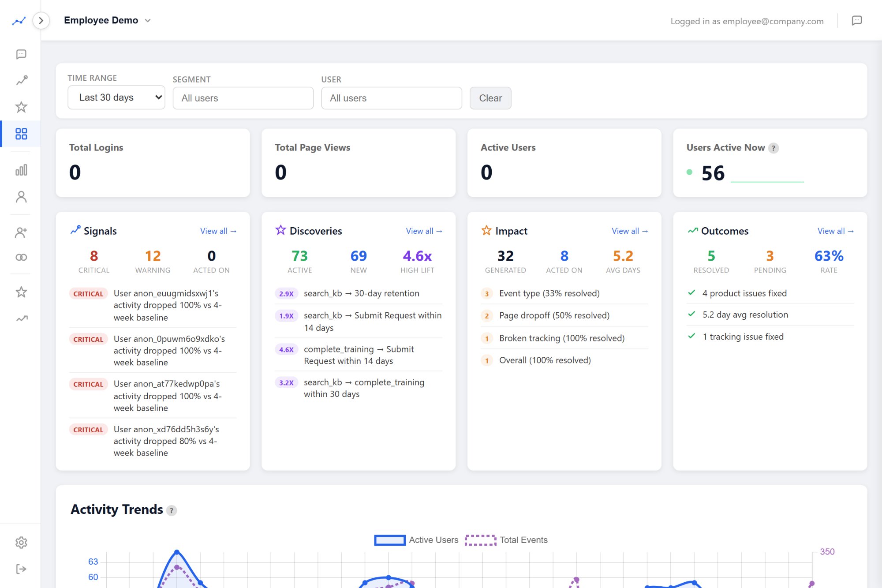Open the chat messages panel in sidebar
The width and height of the screenshot is (882, 588).
click(21, 54)
